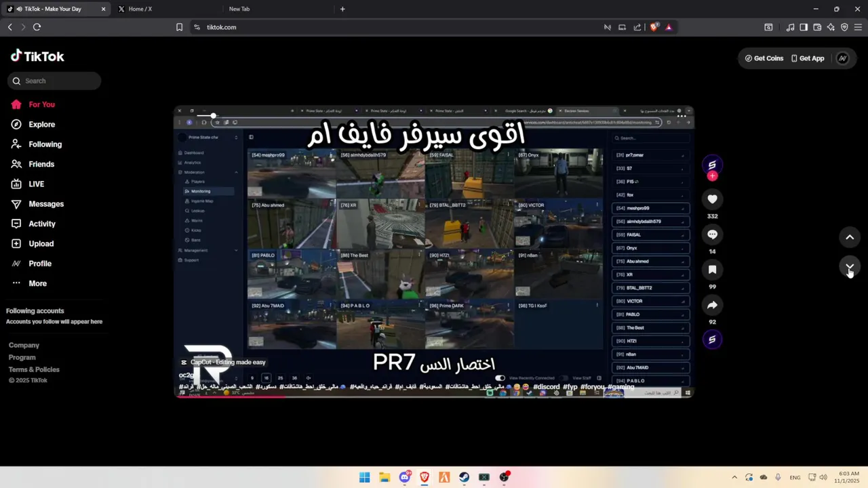Click the video player area to pause

(x=434, y=251)
